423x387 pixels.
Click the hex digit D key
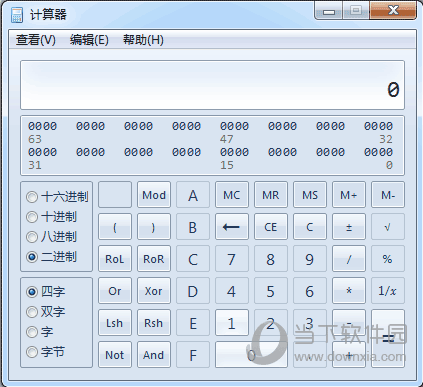193,291
